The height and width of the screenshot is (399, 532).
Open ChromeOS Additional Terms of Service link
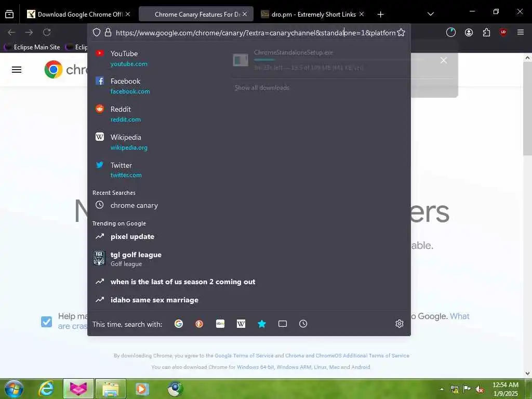[x=347, y=355]
